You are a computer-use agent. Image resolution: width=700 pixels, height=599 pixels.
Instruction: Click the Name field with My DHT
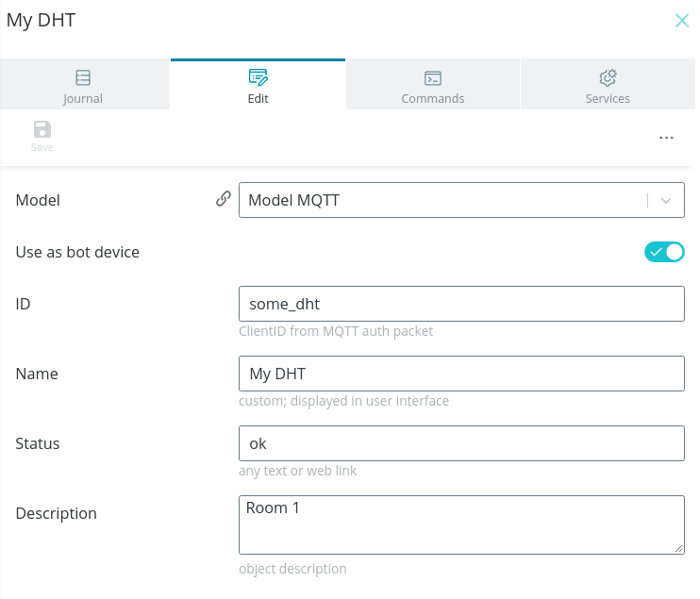coord(461,374)
